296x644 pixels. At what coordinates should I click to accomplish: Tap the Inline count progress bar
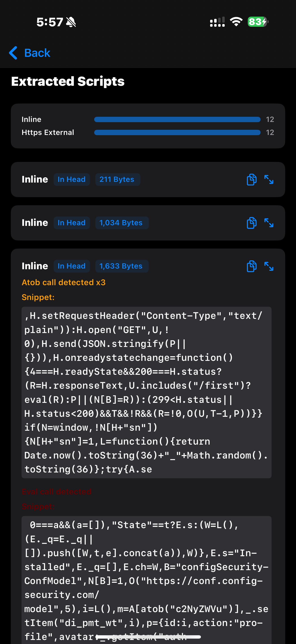click(177, 119)
